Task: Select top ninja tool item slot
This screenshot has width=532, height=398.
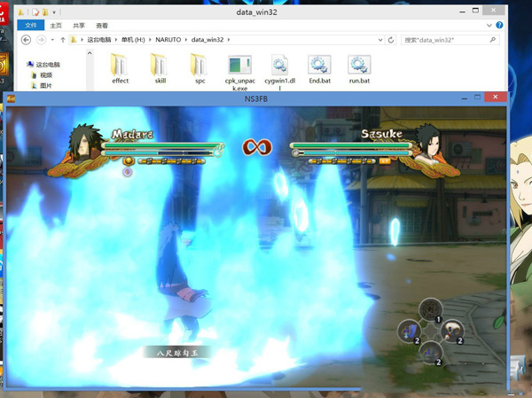Action: [x=431, y=309]
